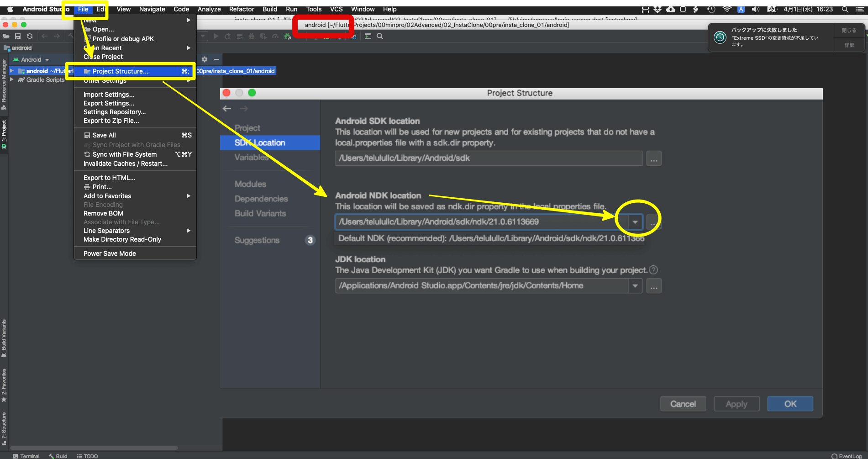Viewport: 868px width, 459px height.
Task: Click the Open folder toolbar icon
Action: (6, 36)
